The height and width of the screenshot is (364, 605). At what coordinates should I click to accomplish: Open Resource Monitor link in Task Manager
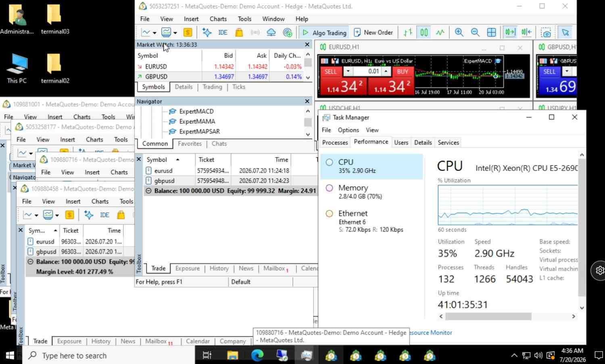click(431, 333)
